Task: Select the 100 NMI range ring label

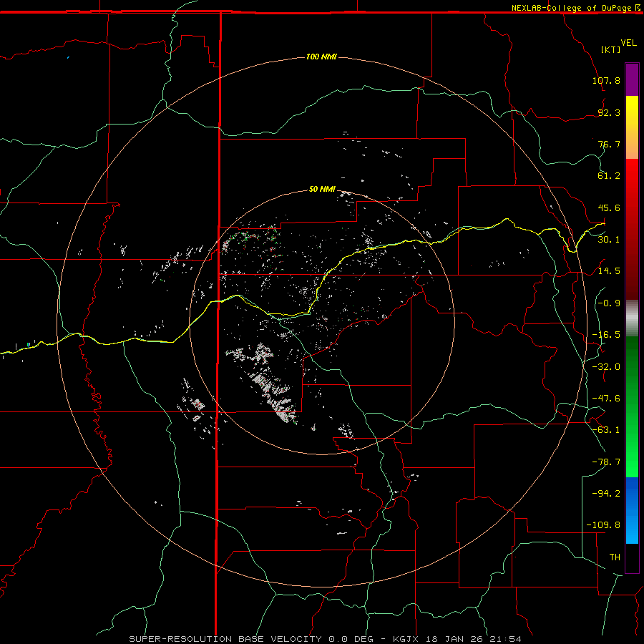Action: point(321,57)
